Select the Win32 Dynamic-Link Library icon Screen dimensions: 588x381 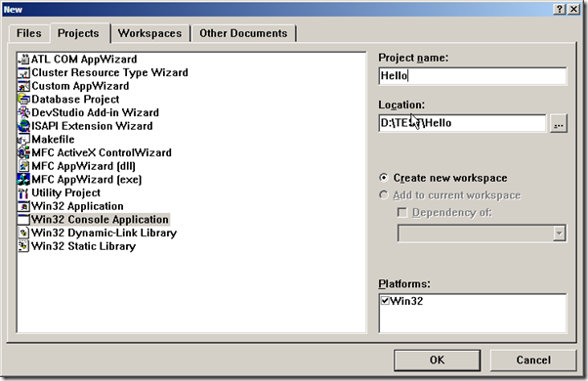pyautogui.click(x=23, y=233)
